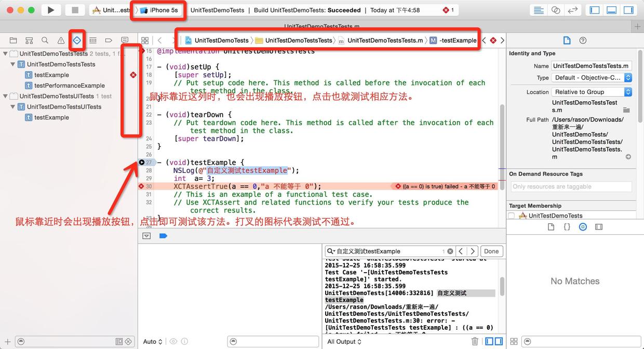Open the Issue navigator warning icon
The height and width of the screenshot is (349, 644).
point(61,41)
